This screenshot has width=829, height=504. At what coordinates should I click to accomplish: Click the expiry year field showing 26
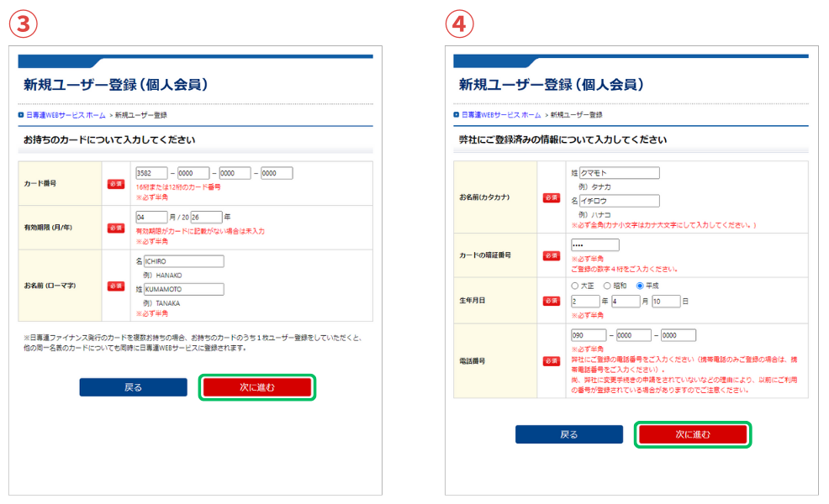pos(207,217)
